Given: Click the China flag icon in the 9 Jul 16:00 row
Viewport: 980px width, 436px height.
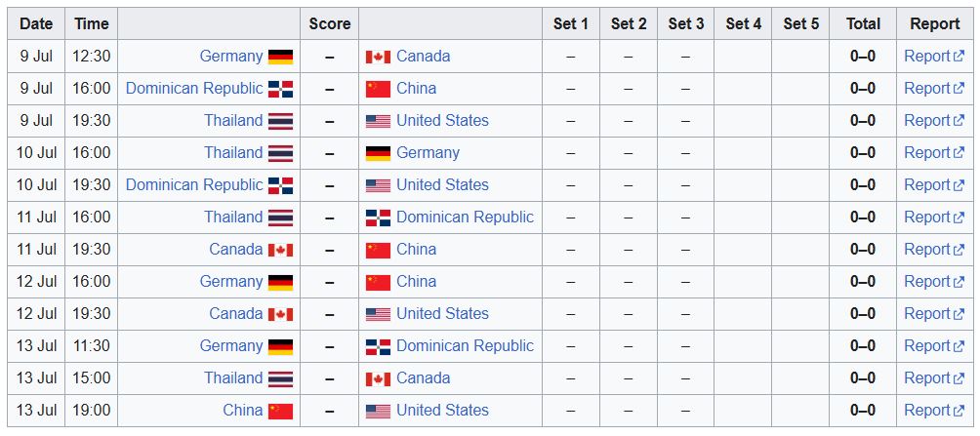Looking at the screenshot, I should click(378, 90).
